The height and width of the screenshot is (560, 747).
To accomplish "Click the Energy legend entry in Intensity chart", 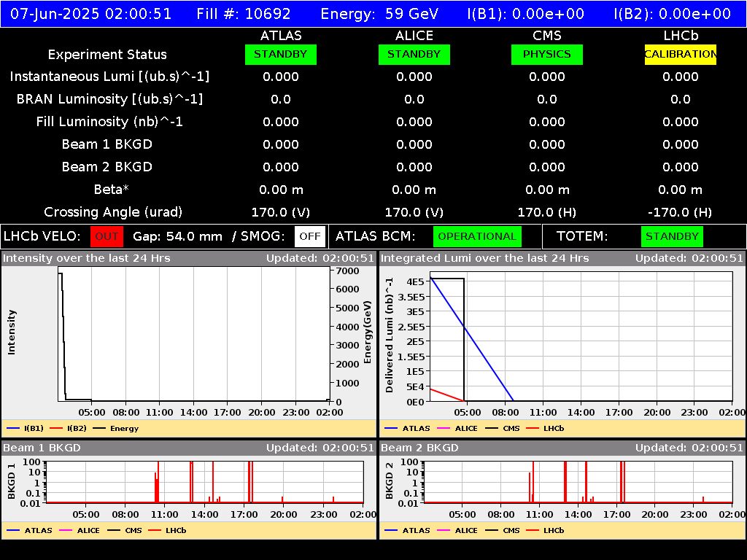I will coord(116,429).
